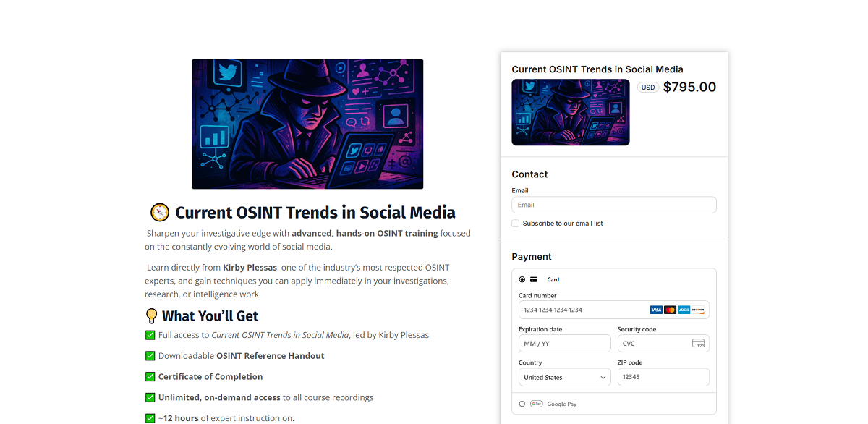Image resolution: width=868 pixels, height=424 pixels.
Task: Click the green checkmark beside Certificate of Completion
Action: coord(150,376)
